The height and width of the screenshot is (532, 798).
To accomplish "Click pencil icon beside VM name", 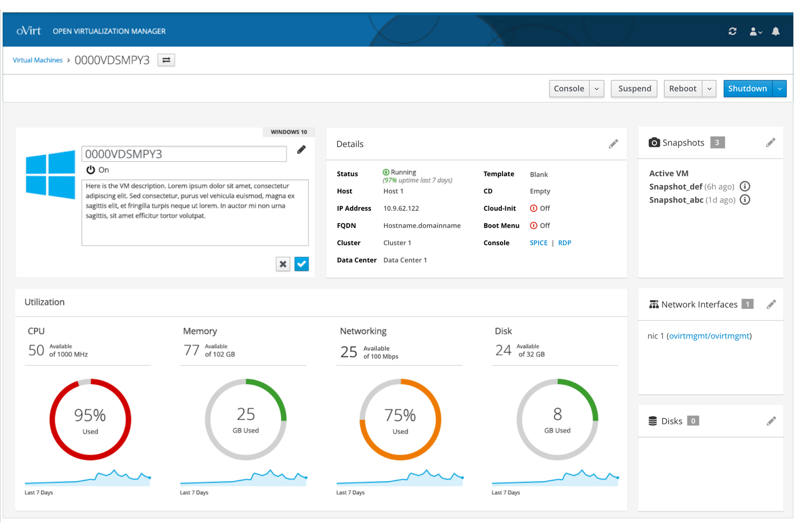I will (301, 150).
